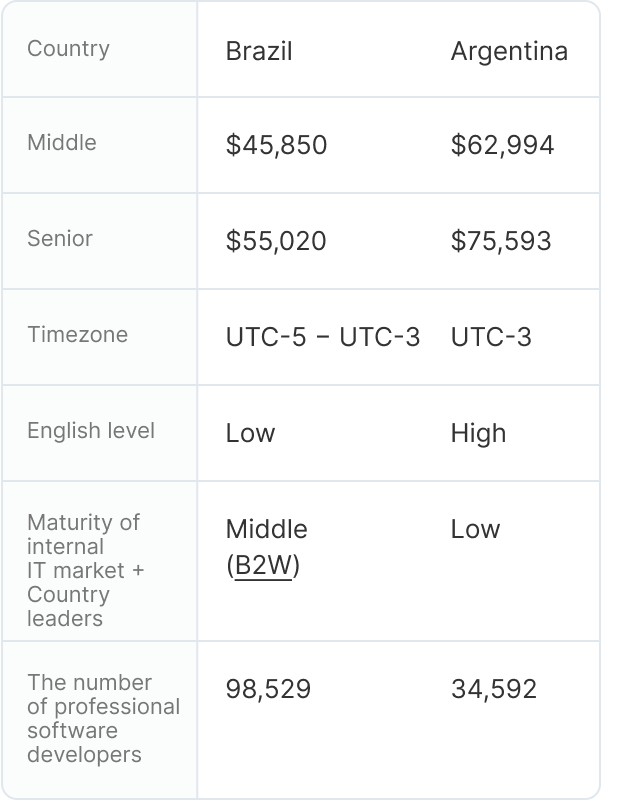Click Argentina's UTC-3 timezone cell
This screenshot has width=621, height=800.
click(491, 338)
